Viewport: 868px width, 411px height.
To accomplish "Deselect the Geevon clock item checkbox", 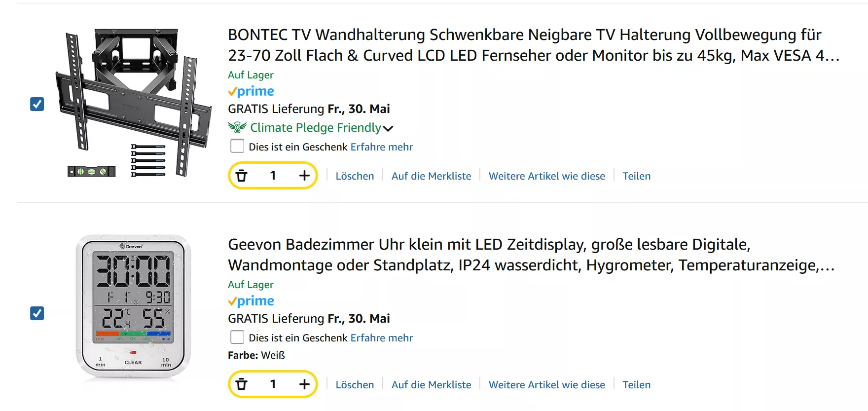I will pyautogui.click(x=37, y=313).
